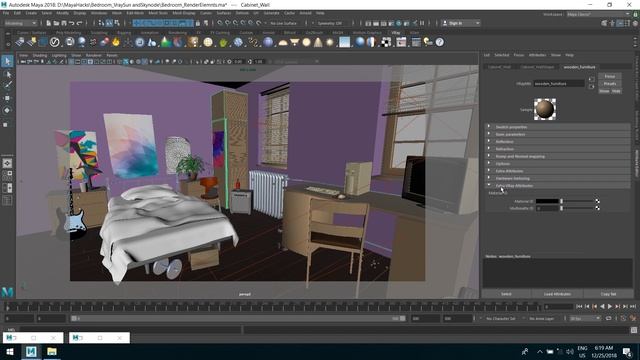Viewport: 640px width, 360px height.
Task: Click the Focus button
Action: pyautogui.click(x=610, y=76)
